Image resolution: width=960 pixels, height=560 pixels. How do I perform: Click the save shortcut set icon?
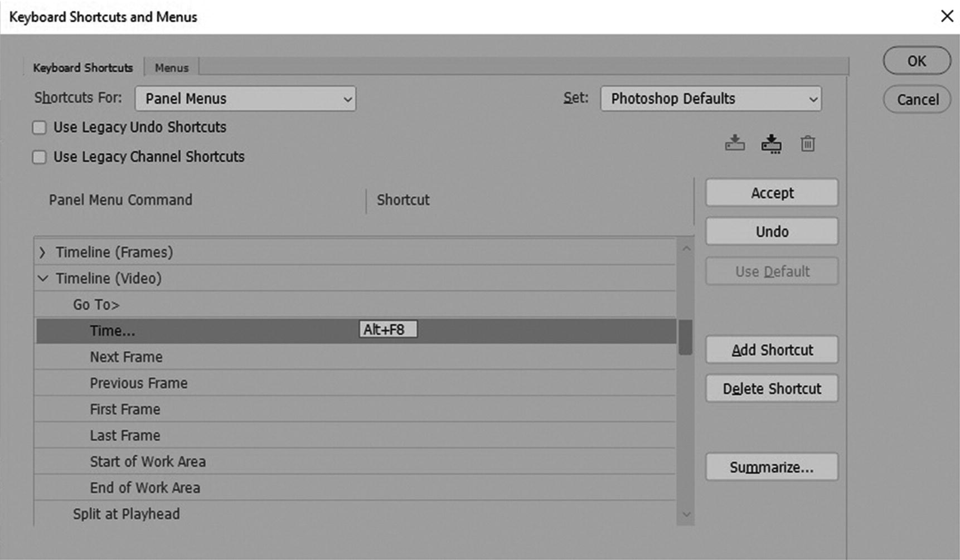point(735,143)
